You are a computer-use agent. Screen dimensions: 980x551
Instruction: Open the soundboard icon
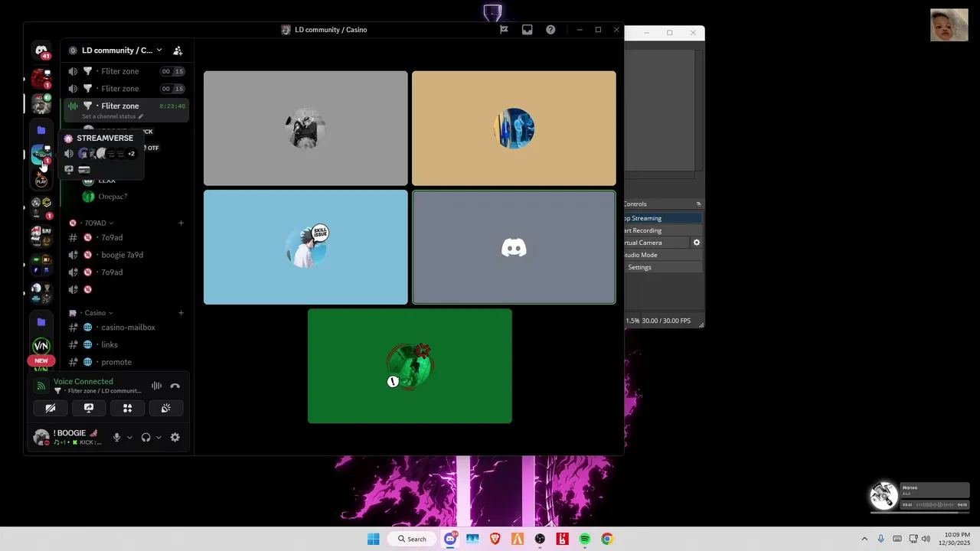coord(166,409)
